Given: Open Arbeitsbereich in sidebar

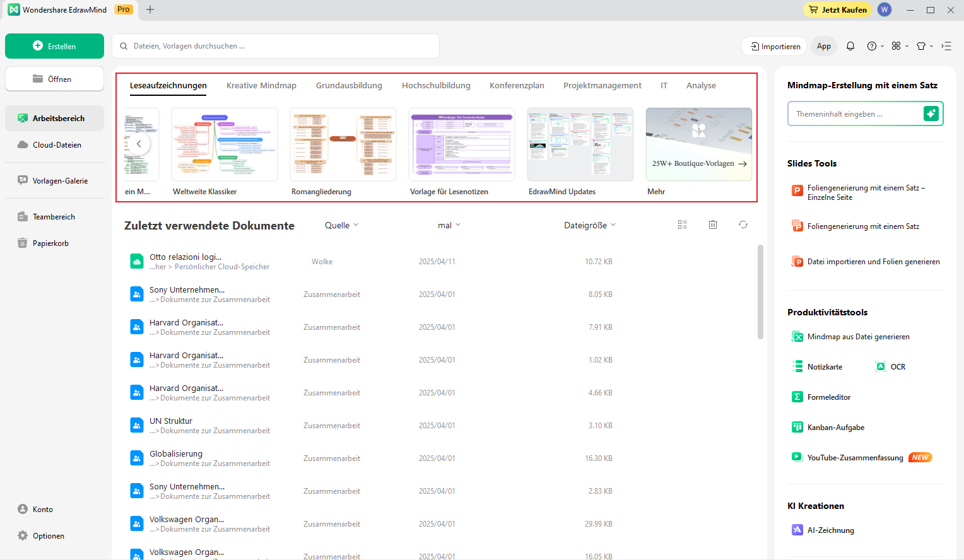Looking at the screenshot, I should [54, 119].
